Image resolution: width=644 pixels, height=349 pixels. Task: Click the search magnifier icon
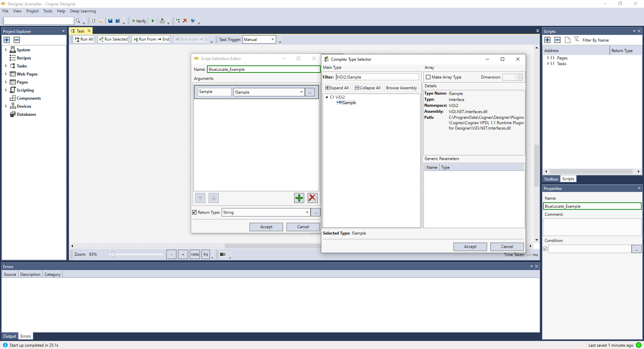pos(78,21)
